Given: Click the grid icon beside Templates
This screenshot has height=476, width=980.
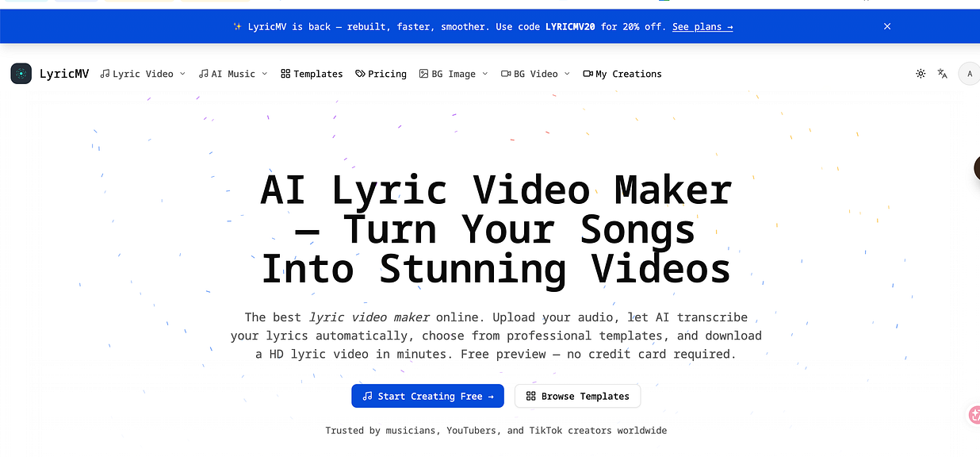Looking at the screenshot, I should pyautogui.click(x=285, y=74).
